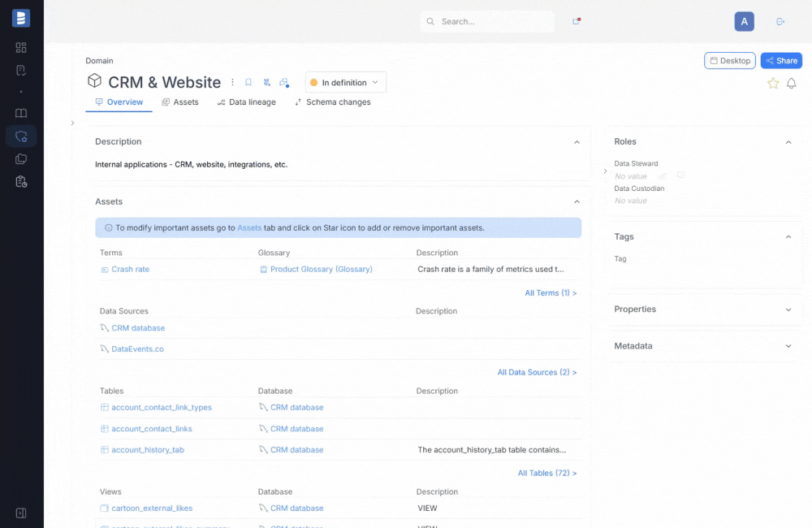Screen dimensions: 812x528
Task: Click the domain cube icon beside the title
Action: [x=94, y=81]
